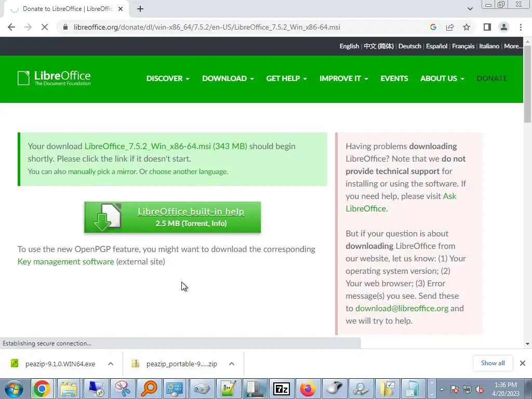Image resolution: width=532 pixels, height=399 pixels.
Task: Click the network tray icon
Action: (467, 389)
